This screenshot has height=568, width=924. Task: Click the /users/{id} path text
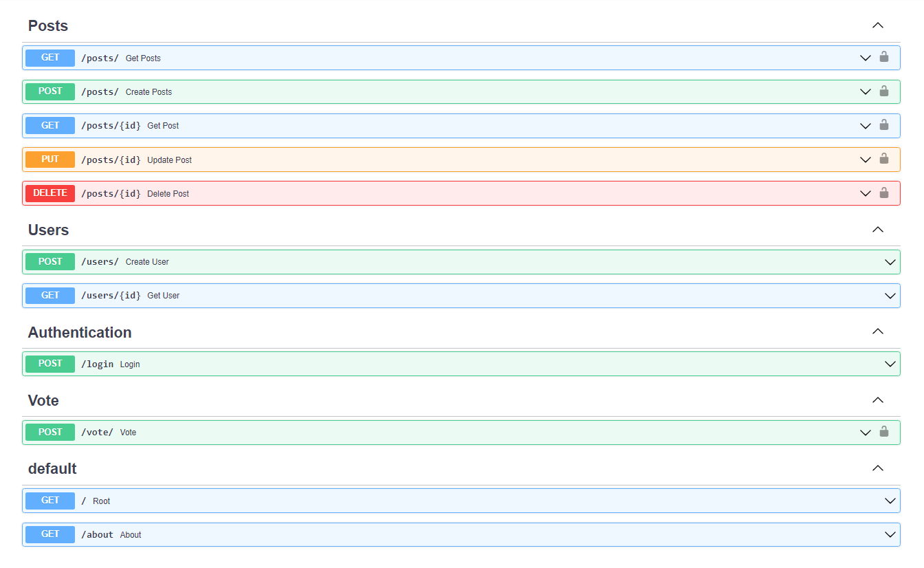pos(111,296)
